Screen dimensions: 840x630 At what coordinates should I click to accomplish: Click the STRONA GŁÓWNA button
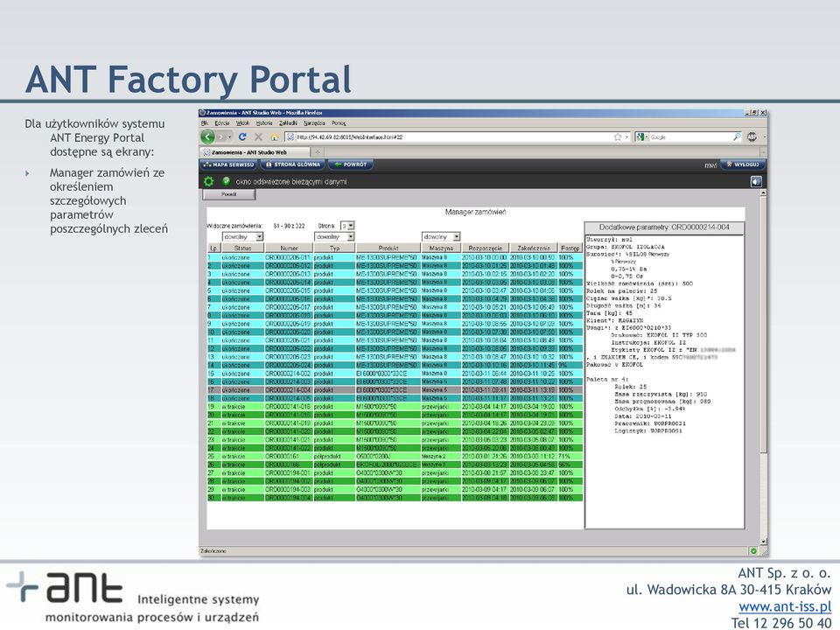coord(293,164)
